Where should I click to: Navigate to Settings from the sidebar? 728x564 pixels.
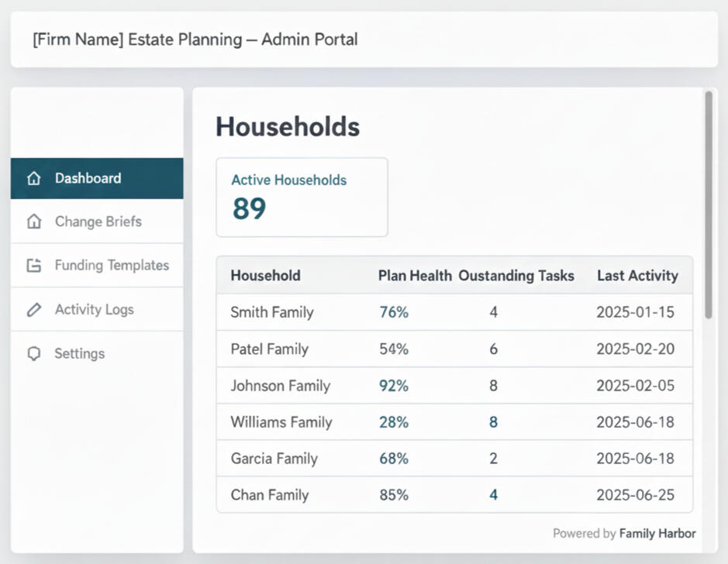(x=80, y=353)
